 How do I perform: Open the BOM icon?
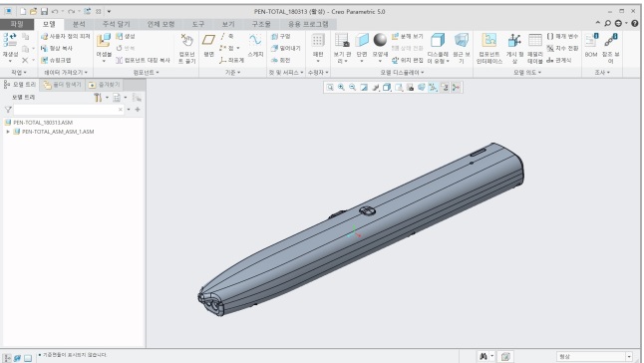click(591, 40)
